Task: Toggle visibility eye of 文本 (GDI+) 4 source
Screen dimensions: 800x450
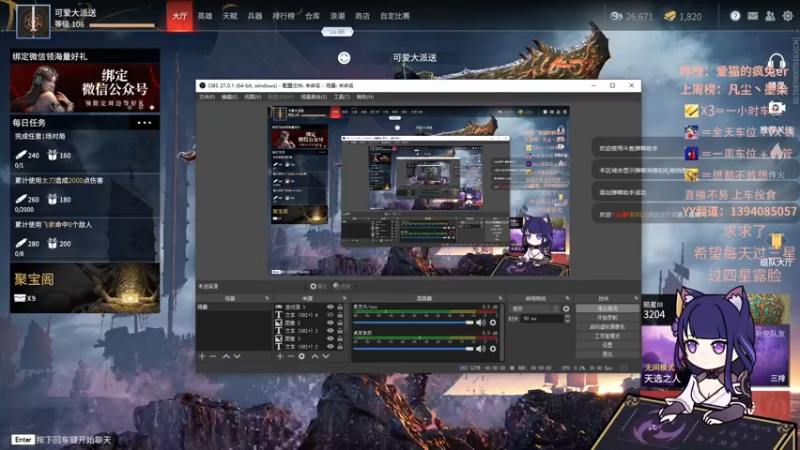Action: (x=330, y=315)
